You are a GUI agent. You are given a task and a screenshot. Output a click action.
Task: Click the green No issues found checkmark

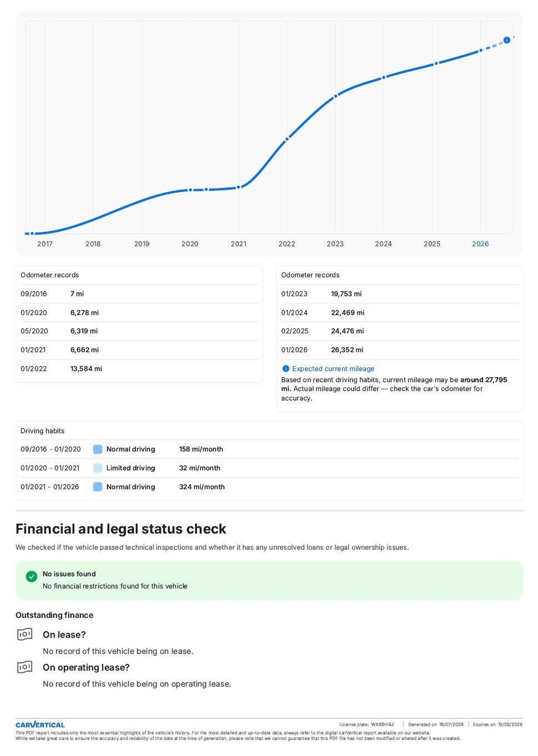[x=32, y=577]
